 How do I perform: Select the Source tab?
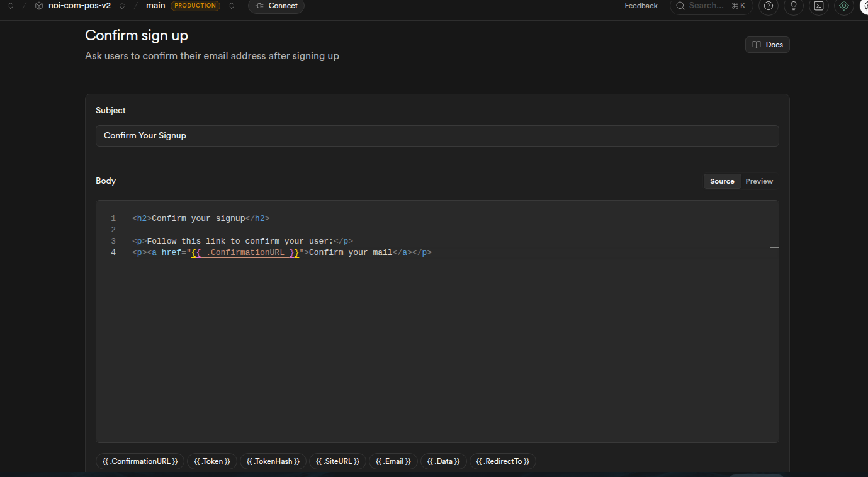(722, 181)
